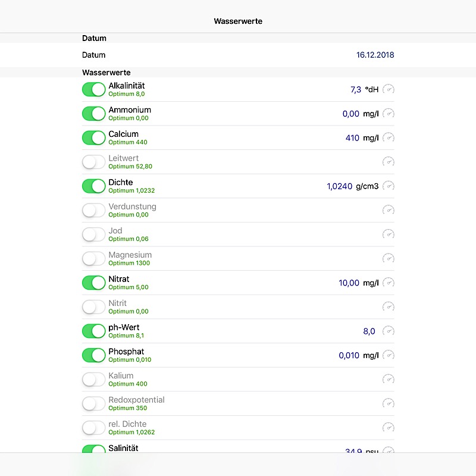This screenshot has width=476, height=476.
Task: Tap the gauge icon for ph-Wert
Action: [389, 331]
